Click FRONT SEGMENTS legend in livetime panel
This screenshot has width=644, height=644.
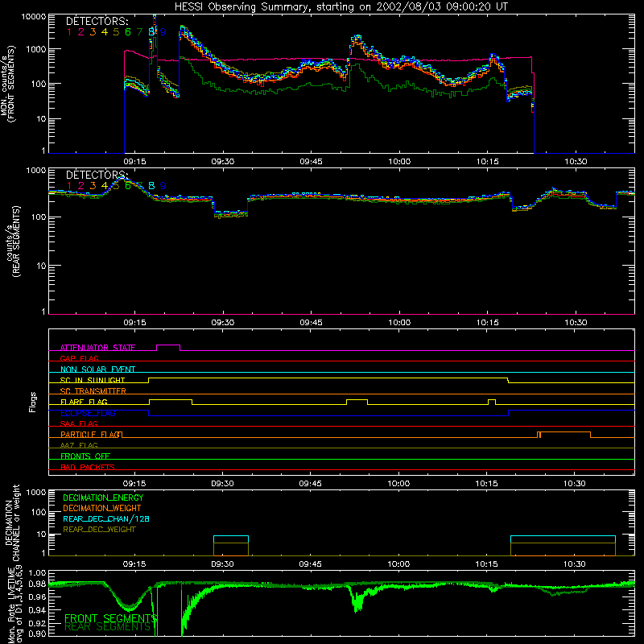[x=110, y=618]
